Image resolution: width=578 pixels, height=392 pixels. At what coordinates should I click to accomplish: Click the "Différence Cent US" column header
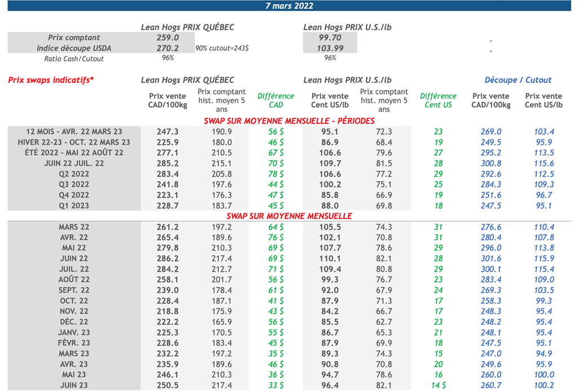coord(438,100)
